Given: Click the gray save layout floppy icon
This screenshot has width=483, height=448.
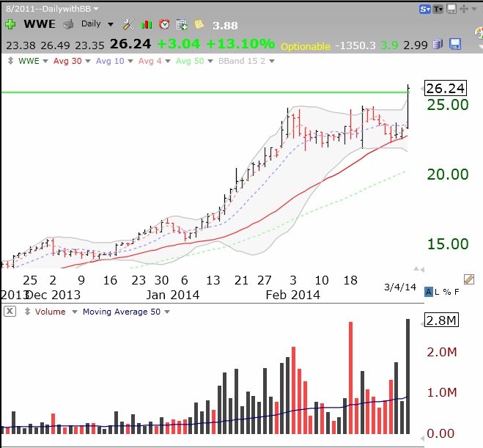Looking at the screenshot, I should pos(451,9).
